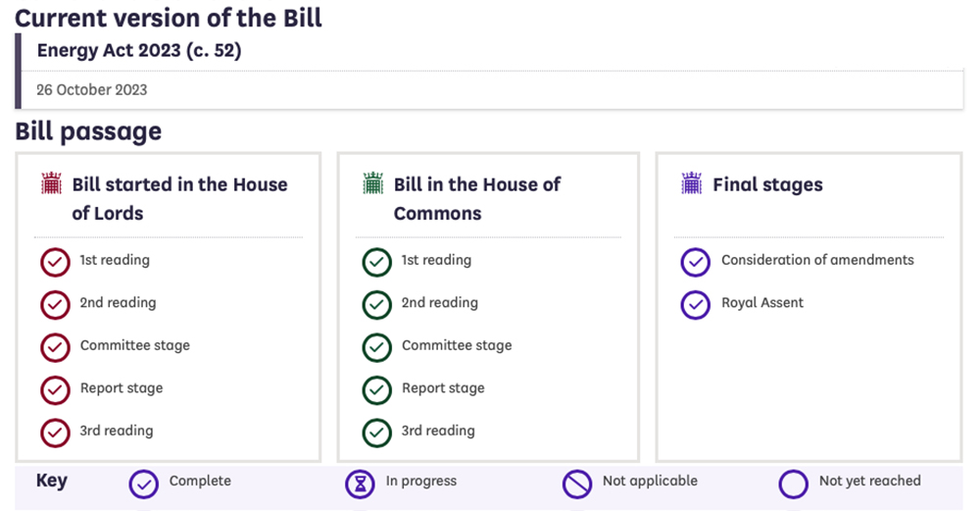Click the purple Final stages portcullis icon
This screenshot has width=980, height=511.
pyautogui.click(x=692, y=183)
